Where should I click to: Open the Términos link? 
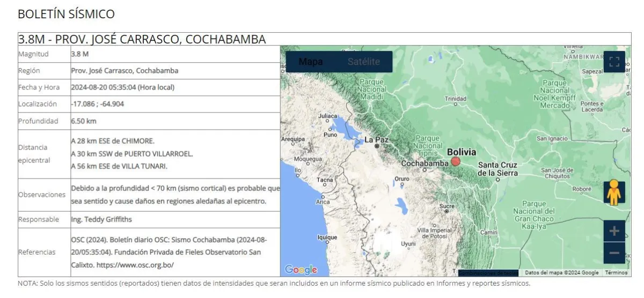pos(616,273)
